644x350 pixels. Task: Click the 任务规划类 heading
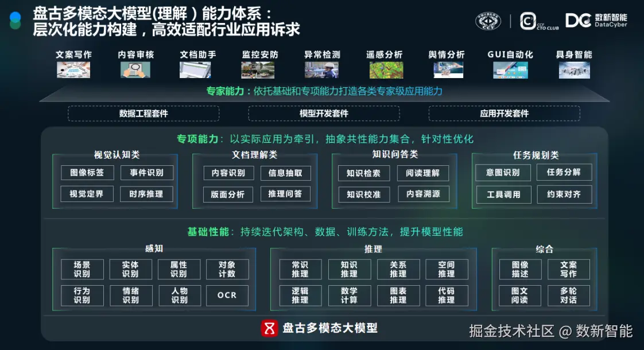(x=536, y=155)
